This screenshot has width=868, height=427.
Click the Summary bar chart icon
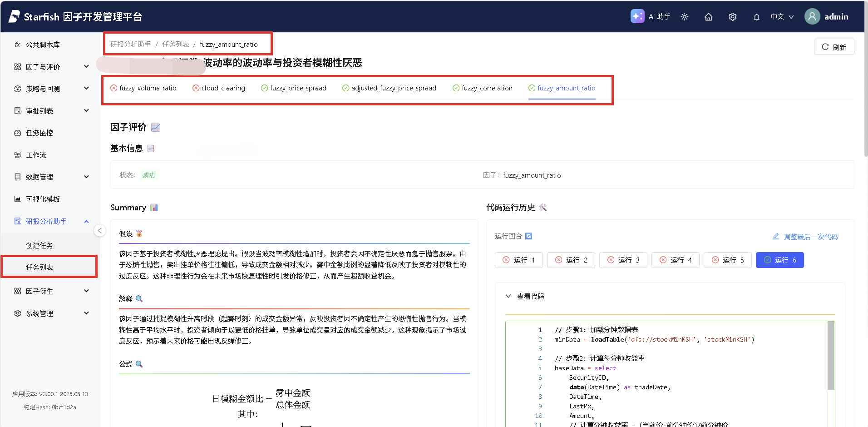pyautogui.click(x=154, y=208)
